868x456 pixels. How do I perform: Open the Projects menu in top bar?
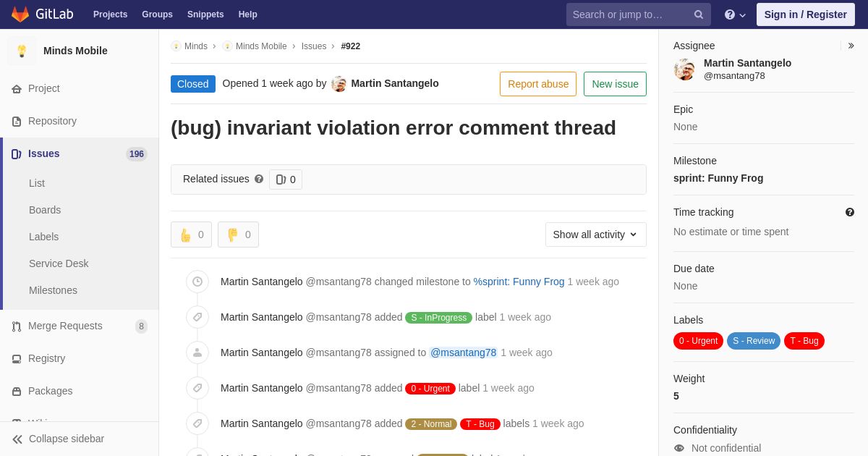click(110, 14)
